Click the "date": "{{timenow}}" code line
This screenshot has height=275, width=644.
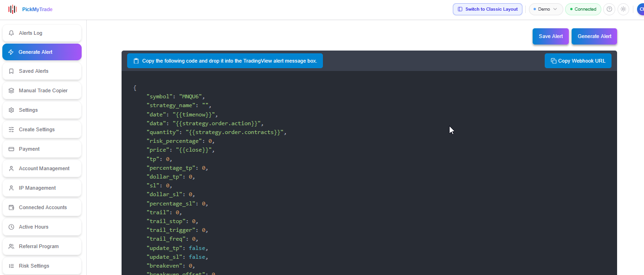coord(182,114)
